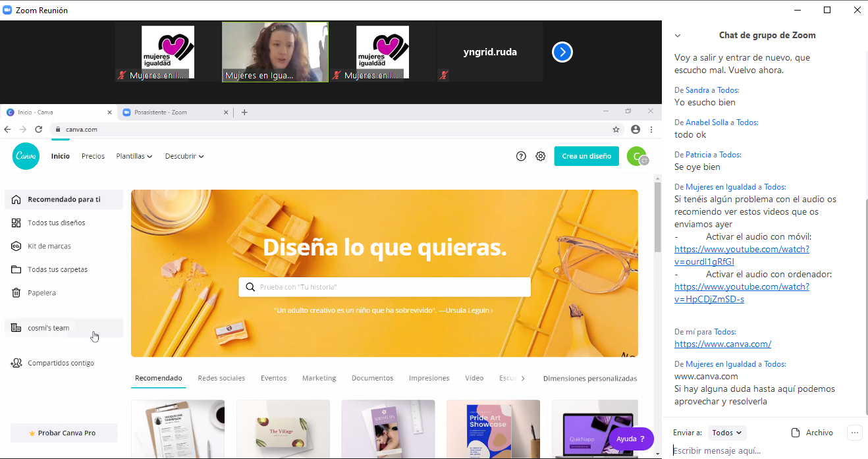Open the Pride Art Showcase template thumbnail
Screen dimensions: 868x459
click(x=493, y=429)
